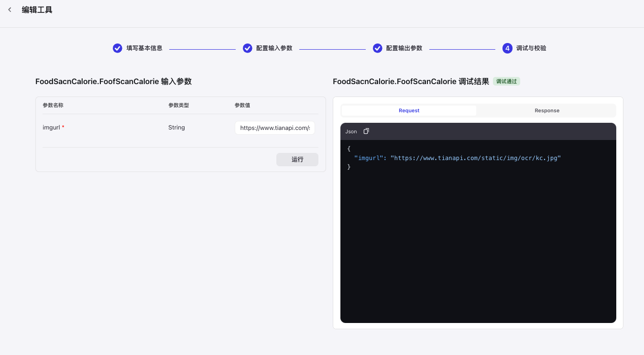The image size is (644, 355).
Task: Click the tianapi URL string in JSON
Action: pos(476,158)
